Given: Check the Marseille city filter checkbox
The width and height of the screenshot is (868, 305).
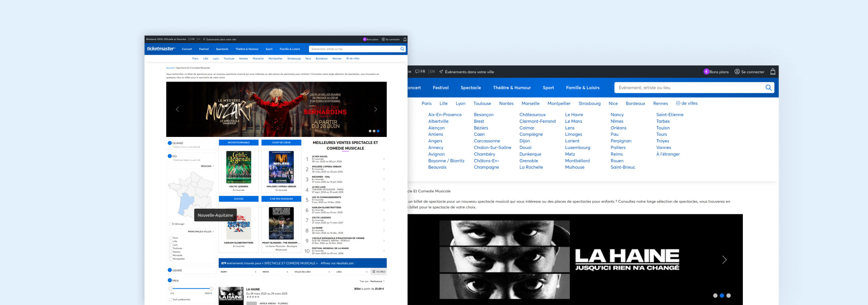Looking at the screenshot, I should 171,255.
